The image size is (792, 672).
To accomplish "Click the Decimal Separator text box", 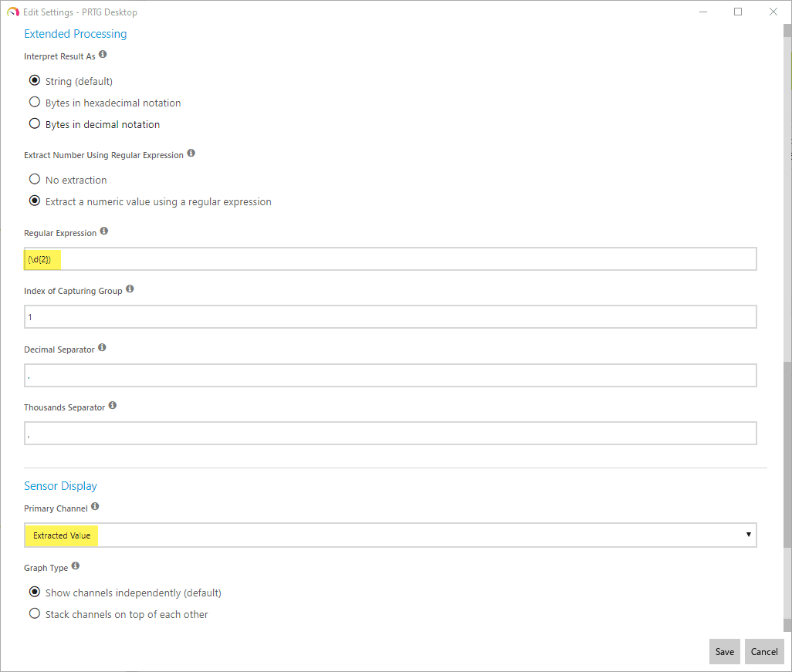I will pos(390,376).
